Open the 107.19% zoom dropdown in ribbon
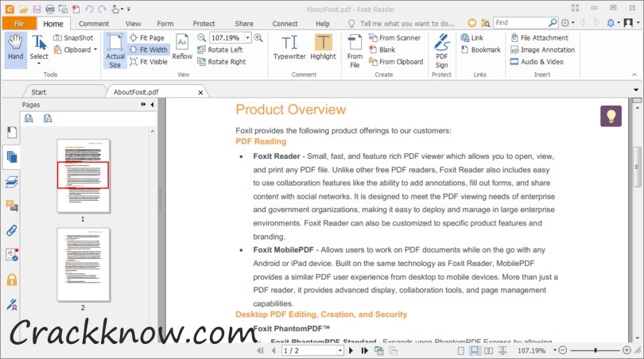 click(247, 38)
